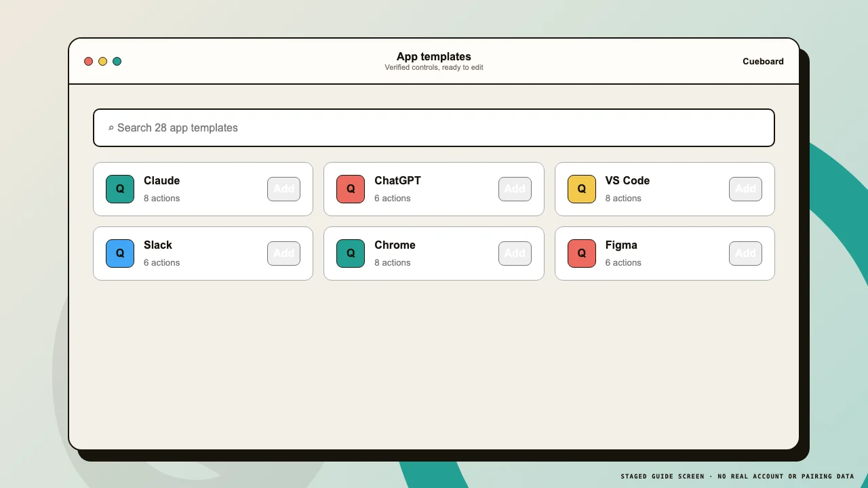Click VS Code's 8 actions text
The height and width of the screenshot is (488, 868).
pos(623,199)
